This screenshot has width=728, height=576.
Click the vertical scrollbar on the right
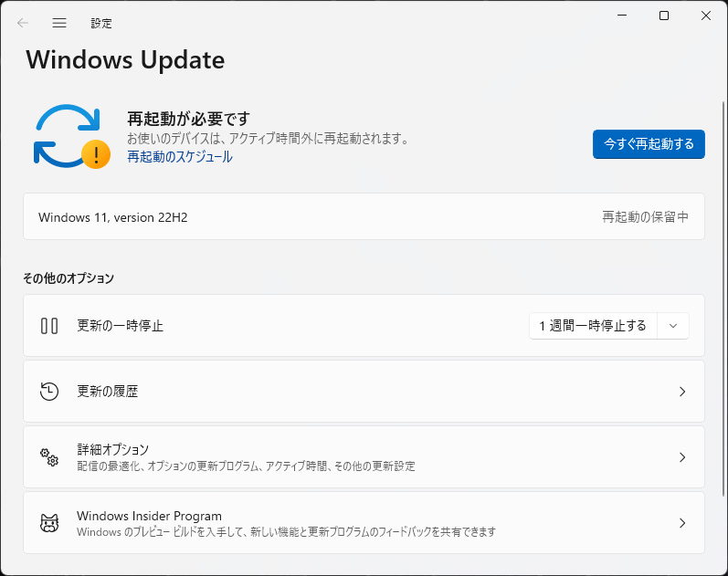tap(723, 298)
